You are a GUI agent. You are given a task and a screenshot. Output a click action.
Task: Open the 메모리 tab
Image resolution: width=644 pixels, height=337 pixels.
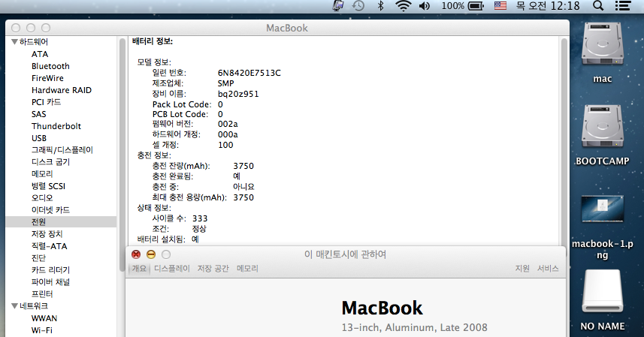247,269
